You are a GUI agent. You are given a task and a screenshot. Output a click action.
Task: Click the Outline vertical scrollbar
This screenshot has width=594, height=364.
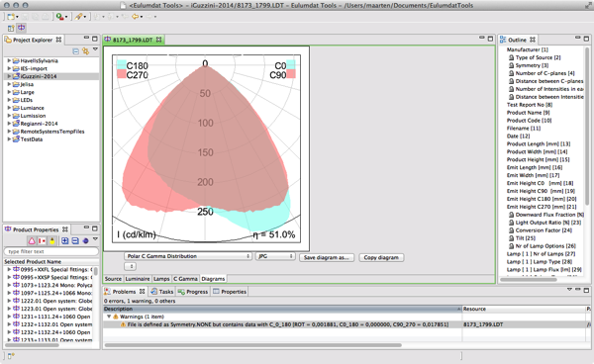(x=587, y=127)
